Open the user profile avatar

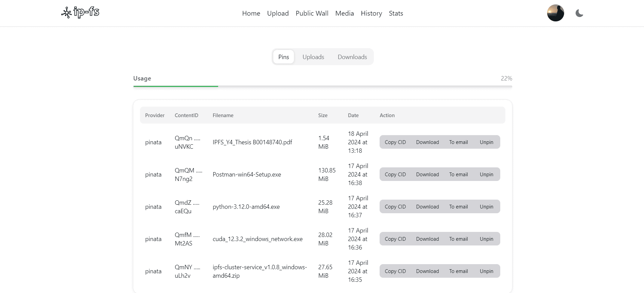click(555, 13)
